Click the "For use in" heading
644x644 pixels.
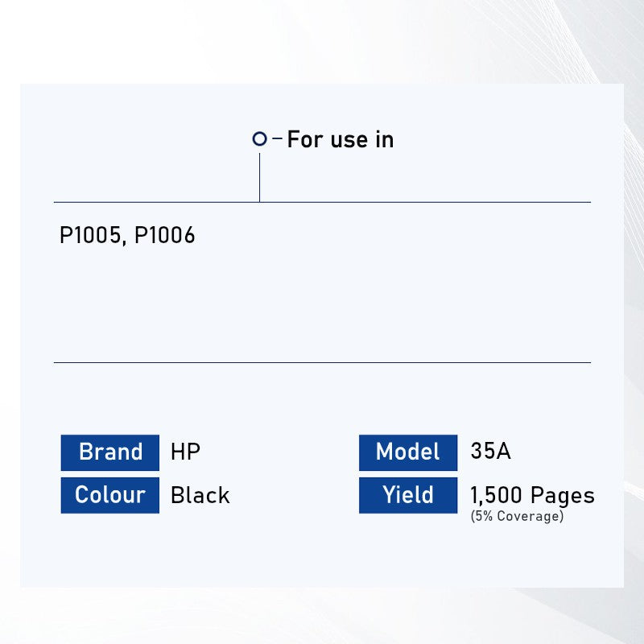point(341,139)
